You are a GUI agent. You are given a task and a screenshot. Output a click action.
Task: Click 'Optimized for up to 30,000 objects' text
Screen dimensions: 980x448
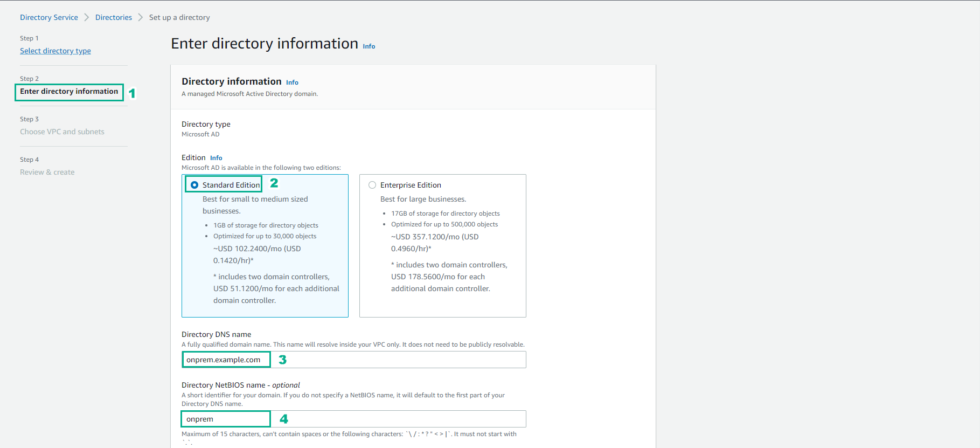(265, 236)
